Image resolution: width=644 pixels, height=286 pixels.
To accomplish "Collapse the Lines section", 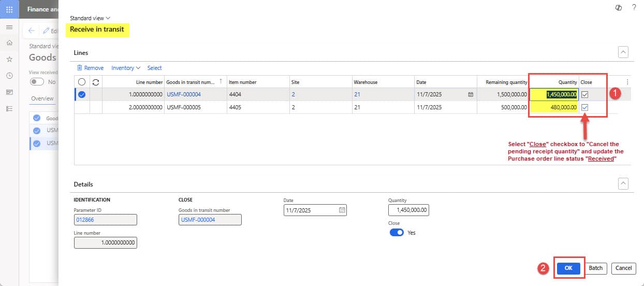I will pos(624,52).
